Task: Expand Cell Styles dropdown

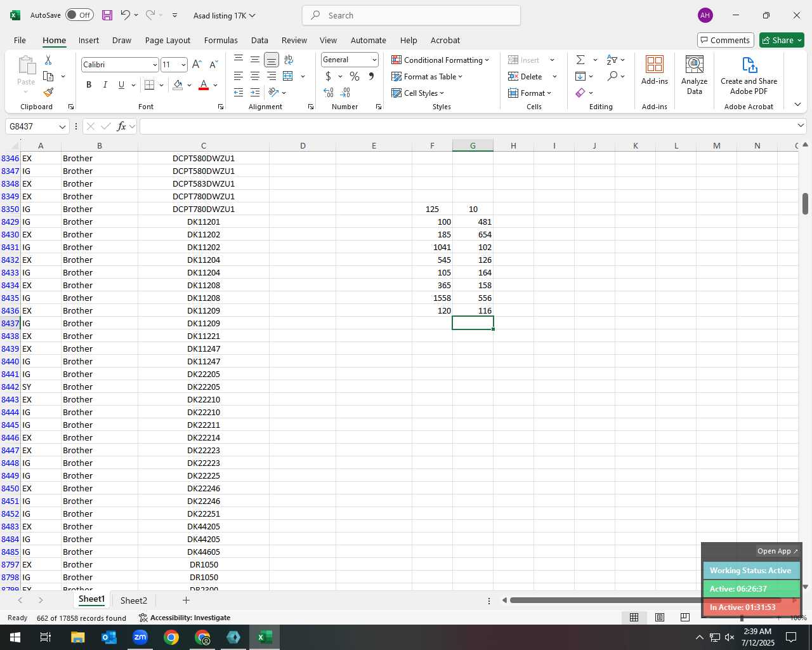Action: (442, 93)
